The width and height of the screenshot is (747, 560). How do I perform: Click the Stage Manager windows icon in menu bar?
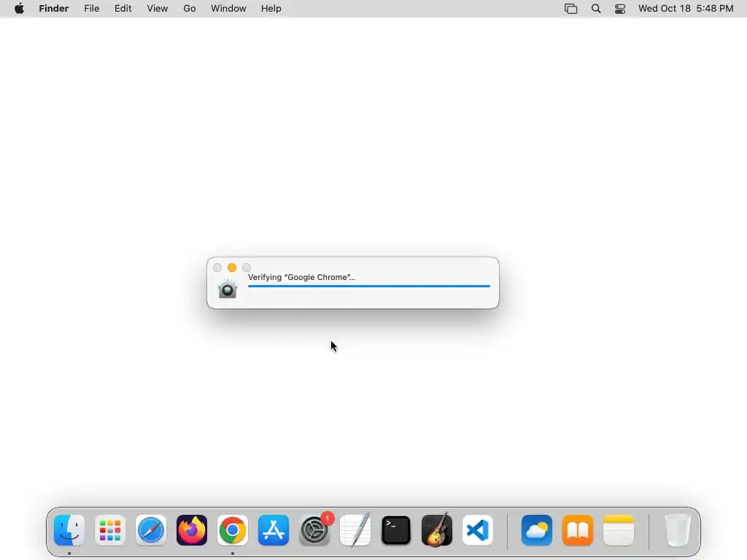[570, 9]
